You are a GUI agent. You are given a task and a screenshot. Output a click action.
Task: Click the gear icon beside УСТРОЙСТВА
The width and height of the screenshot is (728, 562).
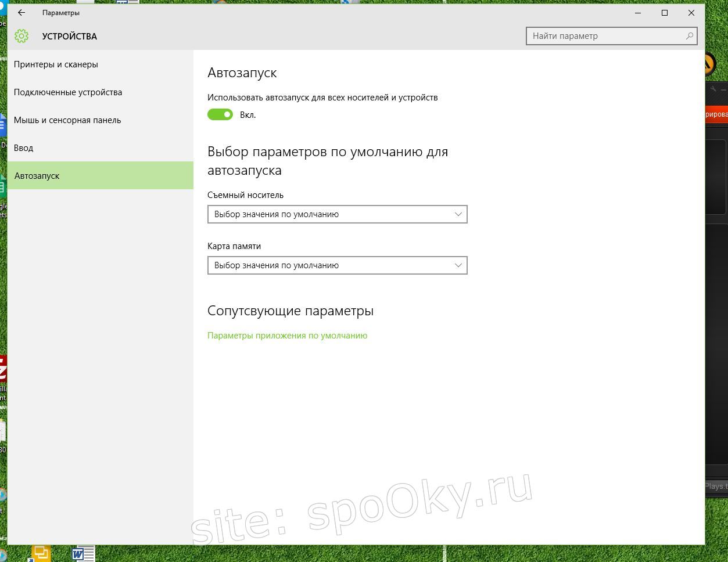click(x=21, y=36)
